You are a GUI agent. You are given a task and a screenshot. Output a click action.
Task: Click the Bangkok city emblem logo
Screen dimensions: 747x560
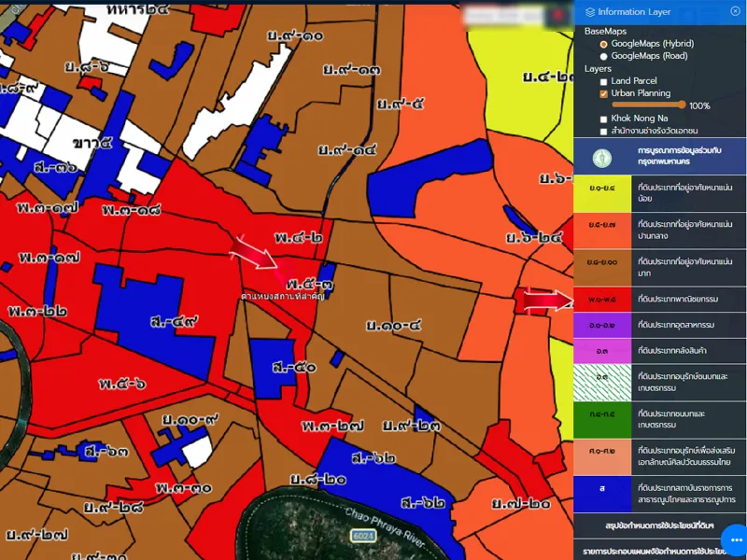604,156
